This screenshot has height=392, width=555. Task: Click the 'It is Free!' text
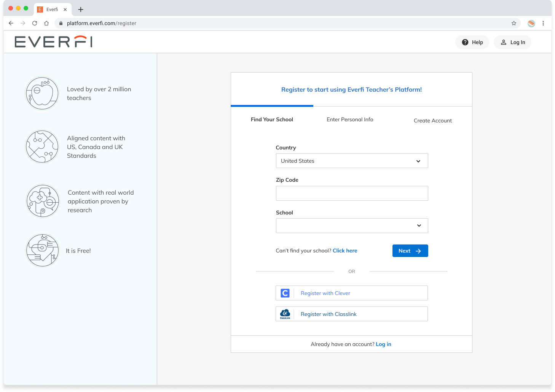[78, 251]
